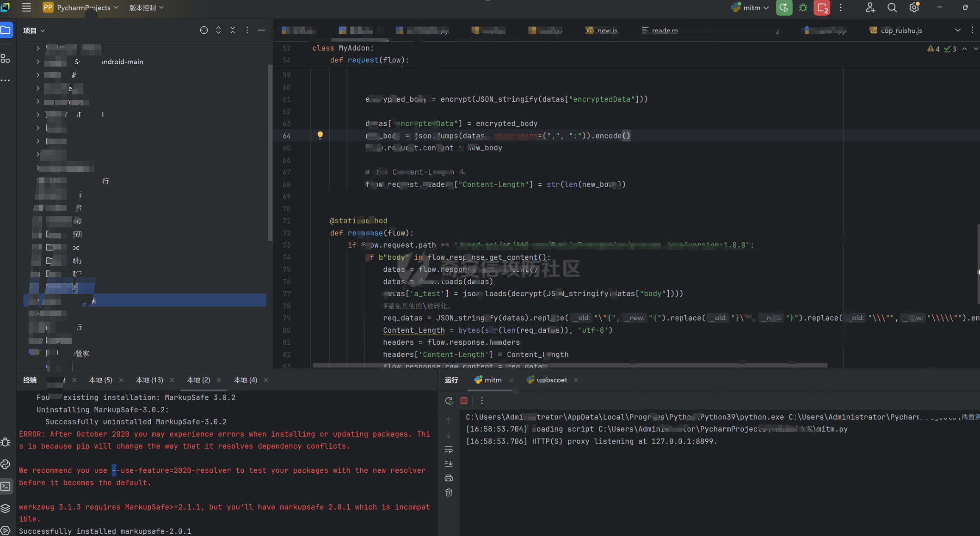The height and width of the screenshot is (536, 980).
Task: Open the main hamburger menu
Action: (26, 7)
